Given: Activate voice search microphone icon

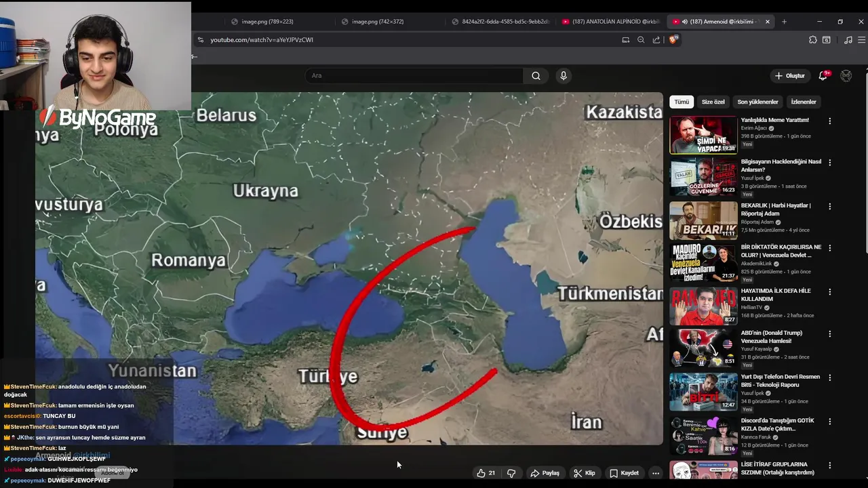Looking at the screenshot, I should [x=564, y=76].
